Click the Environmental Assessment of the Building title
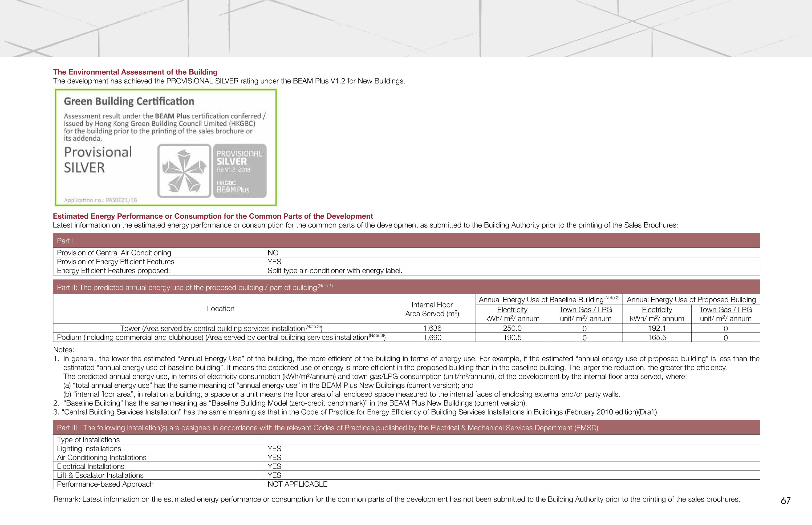 (135, 72)
